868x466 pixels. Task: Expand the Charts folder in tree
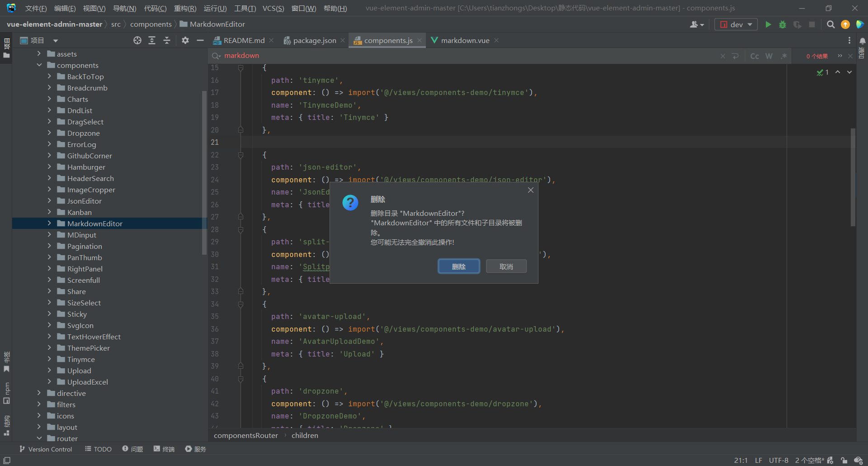point(49,99)
